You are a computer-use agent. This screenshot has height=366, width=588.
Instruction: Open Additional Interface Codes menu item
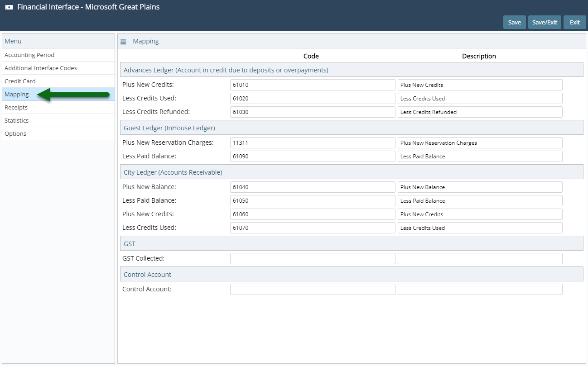[x=58, y=68]
